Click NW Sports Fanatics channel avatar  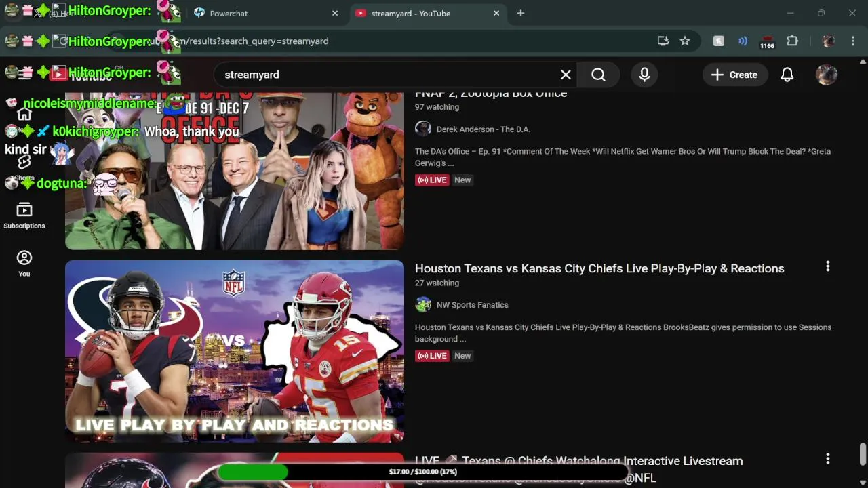[423, 304]
